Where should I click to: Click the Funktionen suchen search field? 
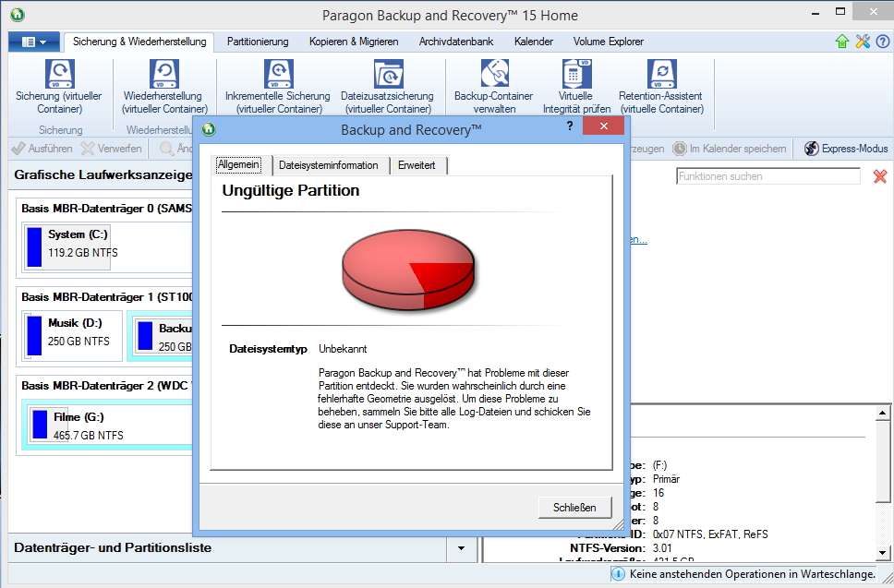coord(767,176)
